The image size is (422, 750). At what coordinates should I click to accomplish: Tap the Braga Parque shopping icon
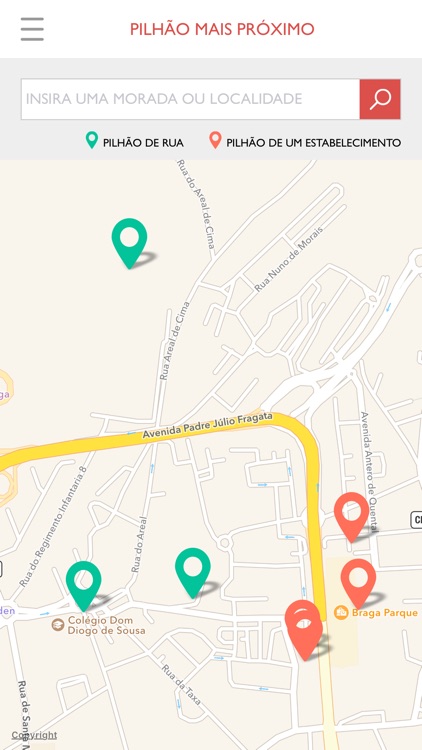(x=341, y=612)
